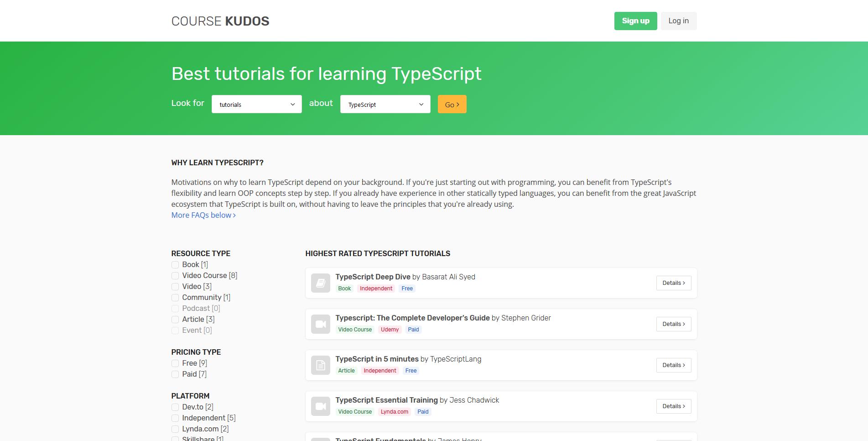Open the TypeScript in 5 minutes title
868x441 pixels.
coord(377,359)
